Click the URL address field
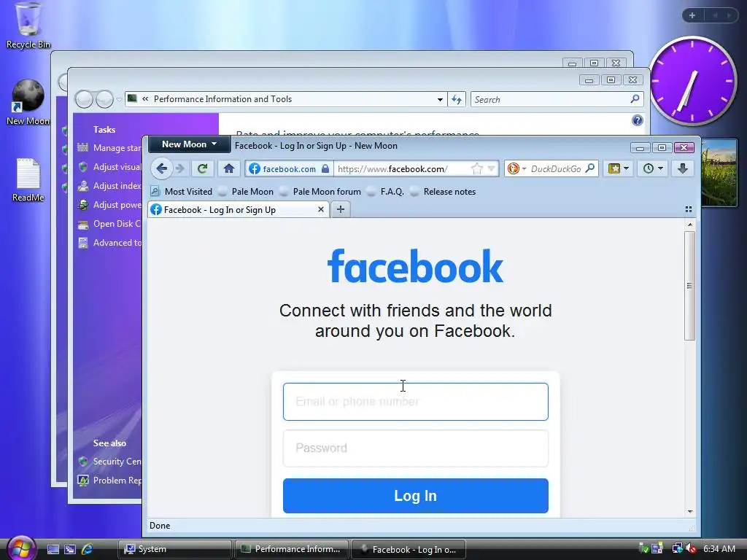The width and height of the screenshot is (747, 560). [403, 168]
